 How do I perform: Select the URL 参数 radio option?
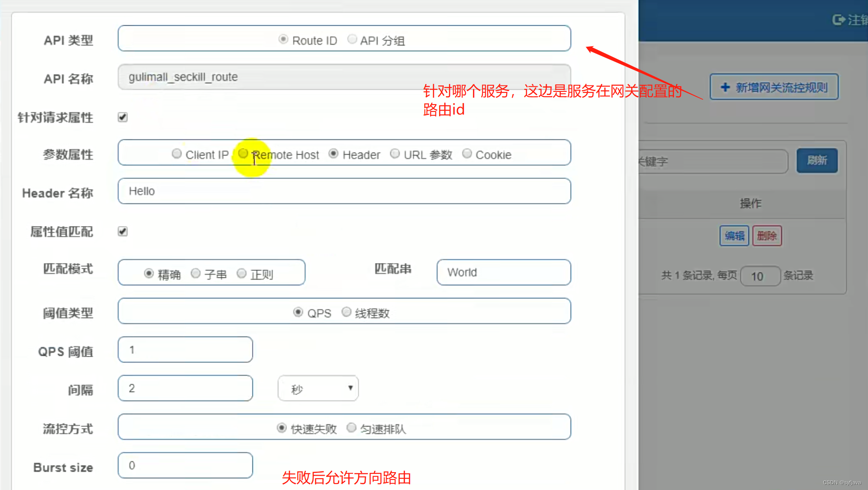[x=395, y=154]
